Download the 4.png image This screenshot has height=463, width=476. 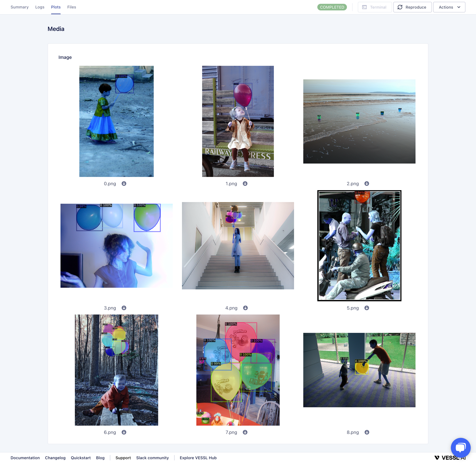click(245, 308)
